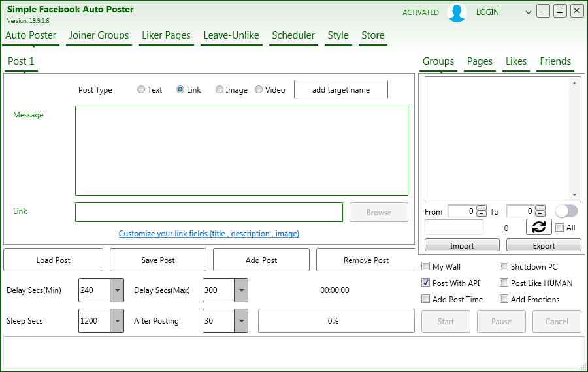The height and width of the screenshot is (372, 588).
Task: Open the Sleep Secs dropdown arrow
Action: (x=117, y=320)
